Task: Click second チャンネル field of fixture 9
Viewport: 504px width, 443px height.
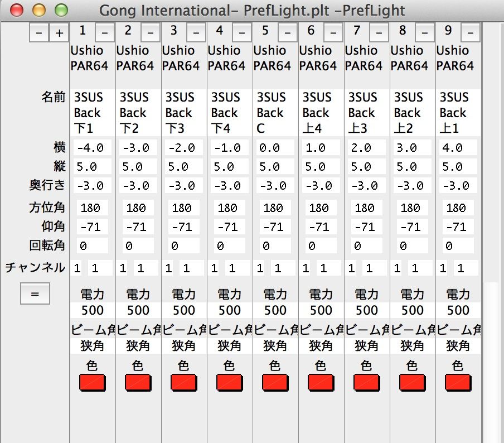Action: click(466, 268)
